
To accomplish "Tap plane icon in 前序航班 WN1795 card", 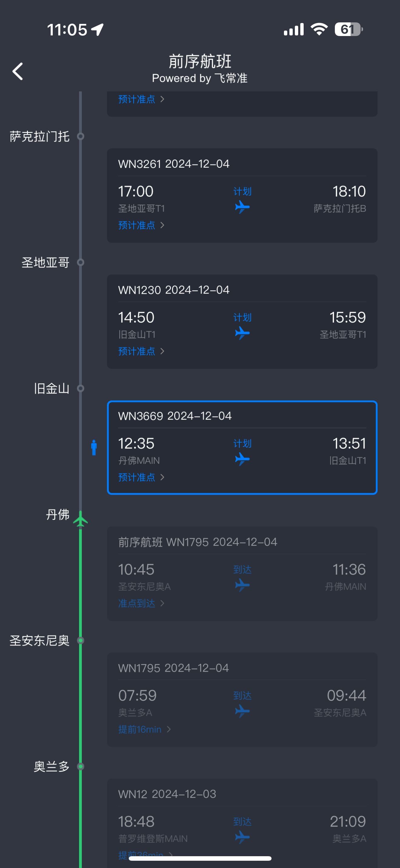I will click(x=242, y=585).
